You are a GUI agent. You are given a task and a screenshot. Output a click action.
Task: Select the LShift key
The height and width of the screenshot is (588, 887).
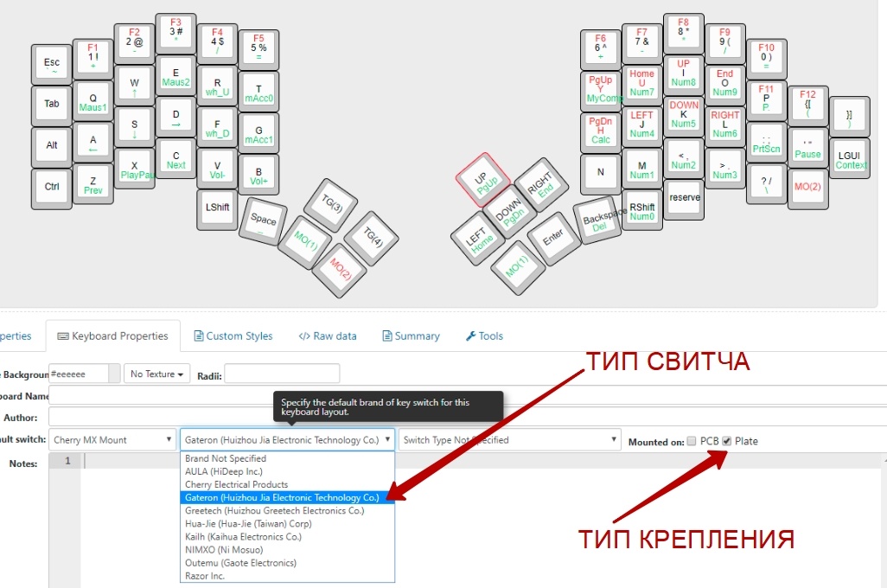pos(217,209)
